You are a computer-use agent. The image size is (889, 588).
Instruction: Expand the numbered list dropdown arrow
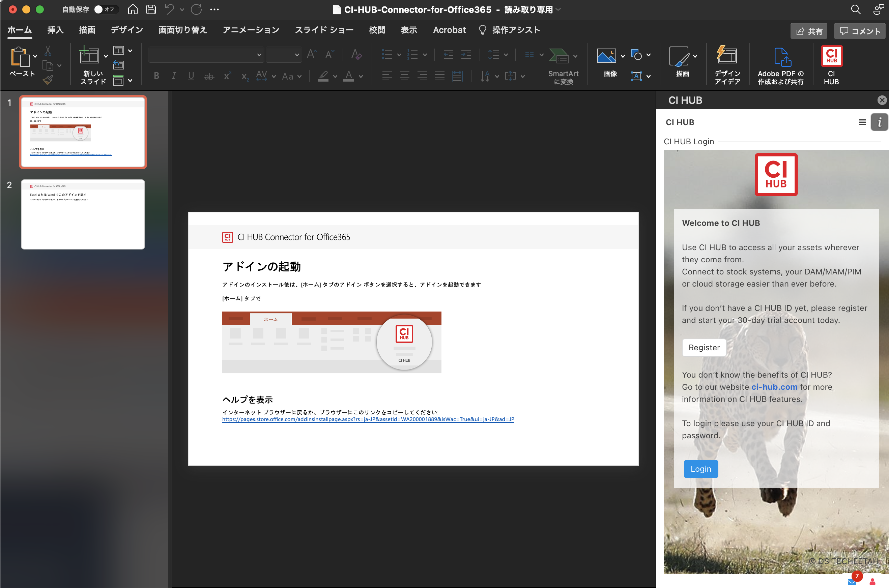pos(425,55)
